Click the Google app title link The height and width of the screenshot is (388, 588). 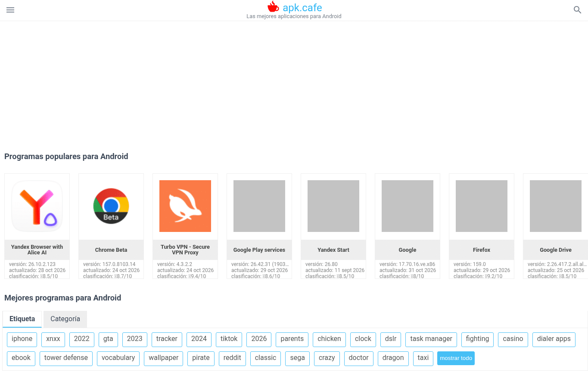408,250
